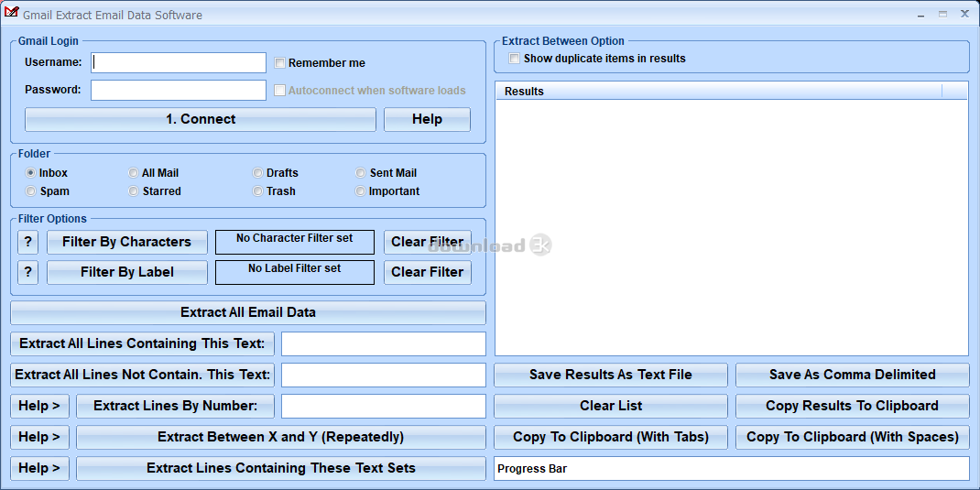
Task: Open Help > for Extract Lines By Number
Action: 39,406
